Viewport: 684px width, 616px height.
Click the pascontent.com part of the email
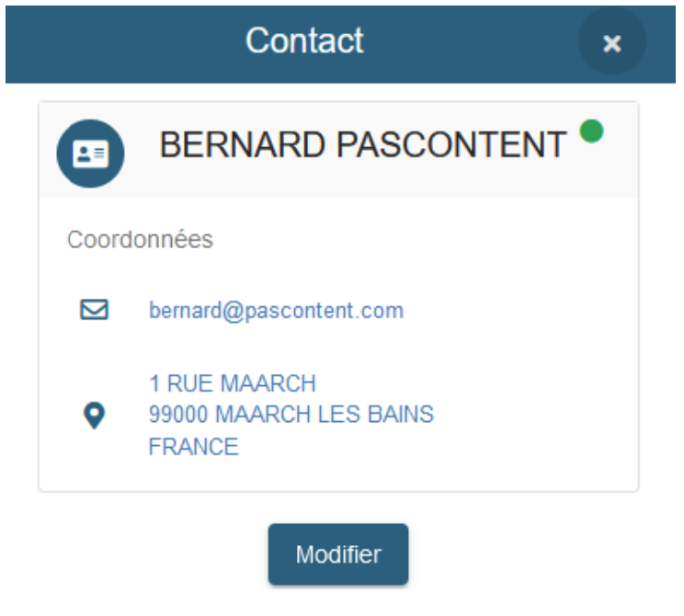pyautogui.click(x=325, y=311)
